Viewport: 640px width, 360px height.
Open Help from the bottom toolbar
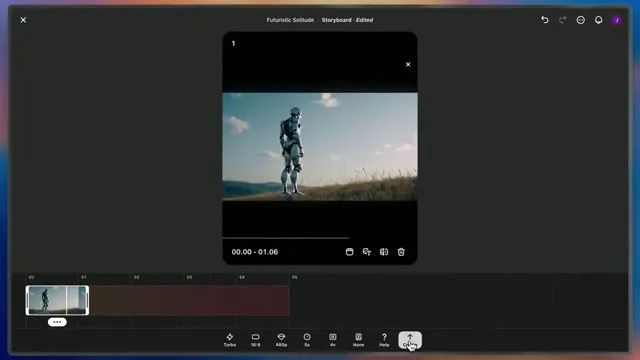click(x=384, y=340)
